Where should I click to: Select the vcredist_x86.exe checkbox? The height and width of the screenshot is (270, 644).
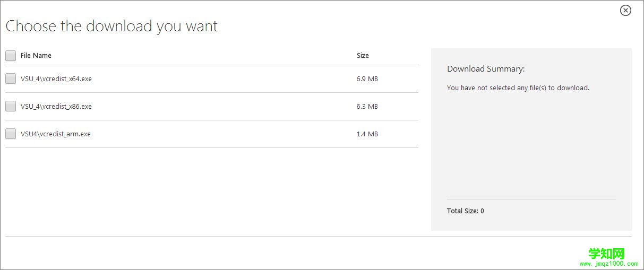click(x=11, y=107)
